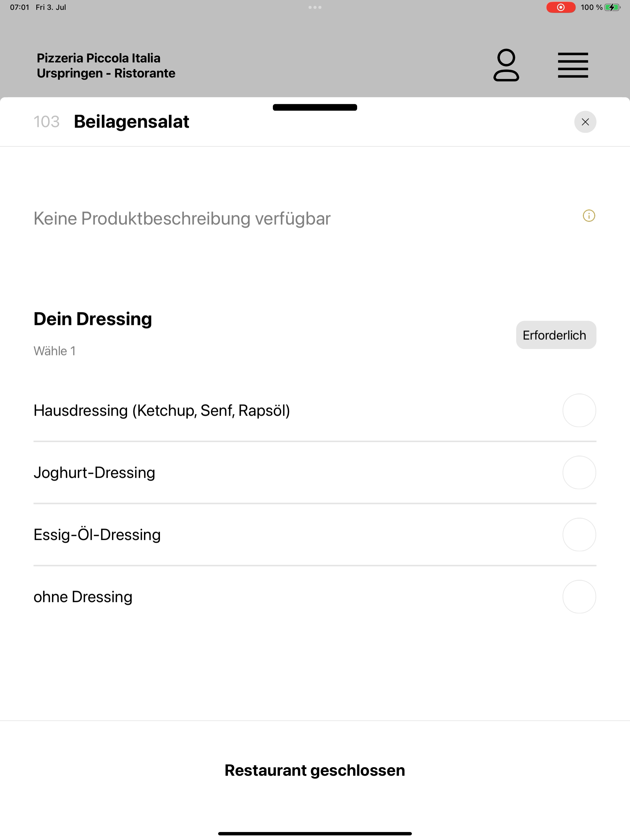Click the screen recording indicator
The width and height of the screenshot is (630, 840).
pos(561,7)
